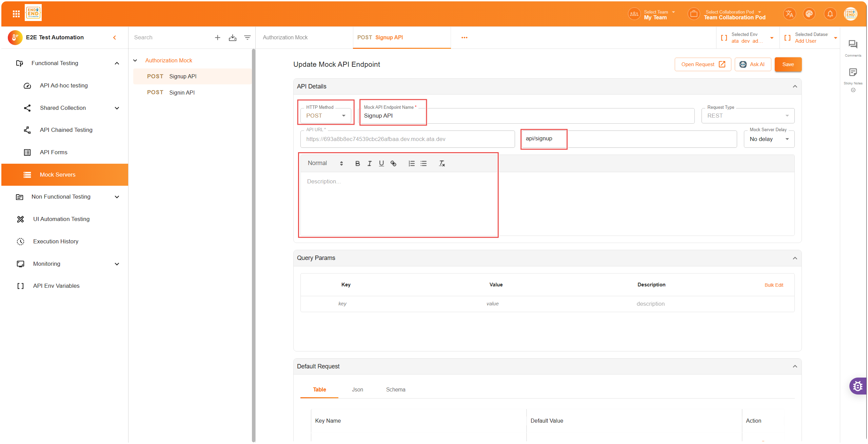Toggle numbered list formatting
Image resolution: width=868 pixels, height=444 pixels.
(x=412, y=163)
